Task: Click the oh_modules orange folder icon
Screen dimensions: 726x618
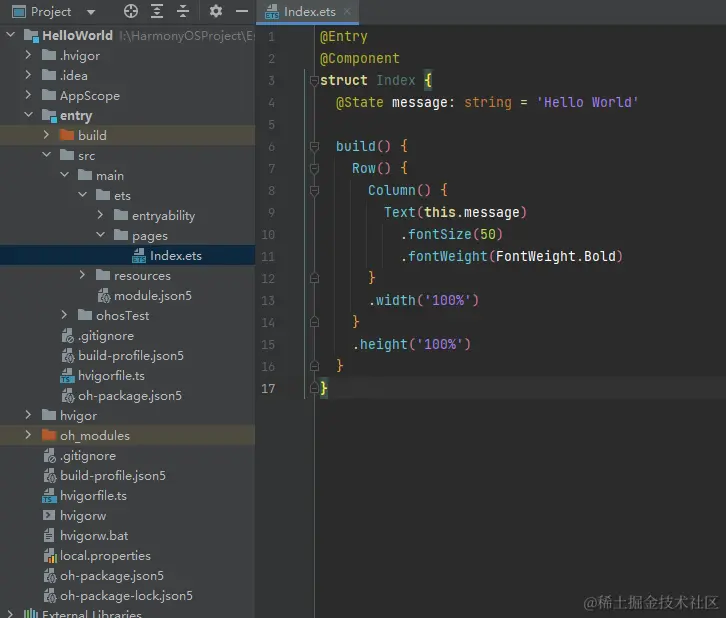Action: (49, 435)
